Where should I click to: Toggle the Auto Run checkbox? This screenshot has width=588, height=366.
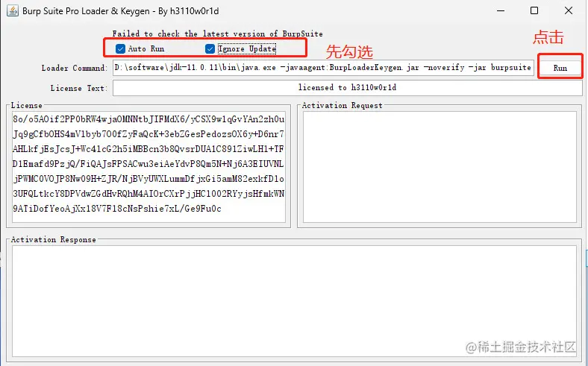click(120, 48)
